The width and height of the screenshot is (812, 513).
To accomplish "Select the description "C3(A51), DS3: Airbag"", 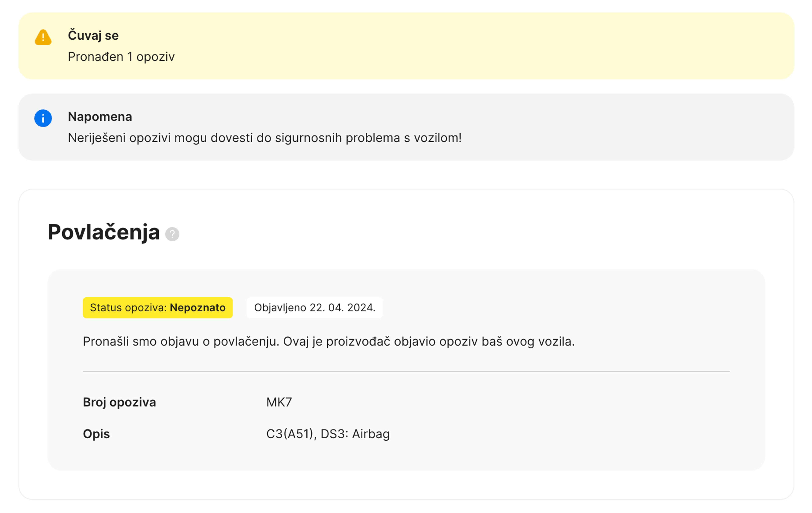I will tap(328, 434).
